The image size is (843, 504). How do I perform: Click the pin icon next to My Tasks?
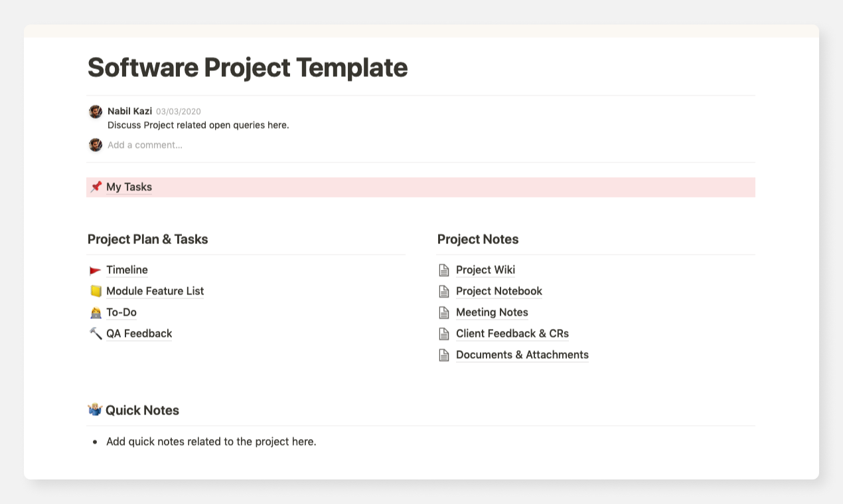pyautogui.click(x=96, y=186)
